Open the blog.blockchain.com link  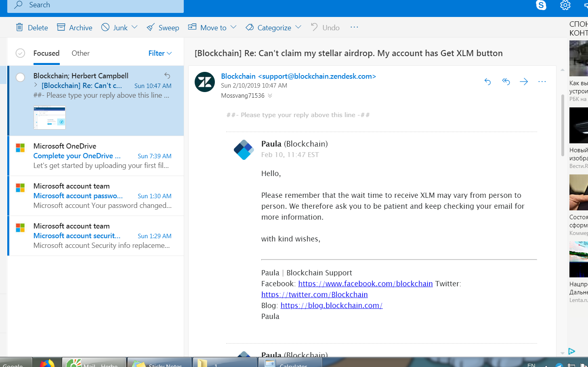[331, 306]
